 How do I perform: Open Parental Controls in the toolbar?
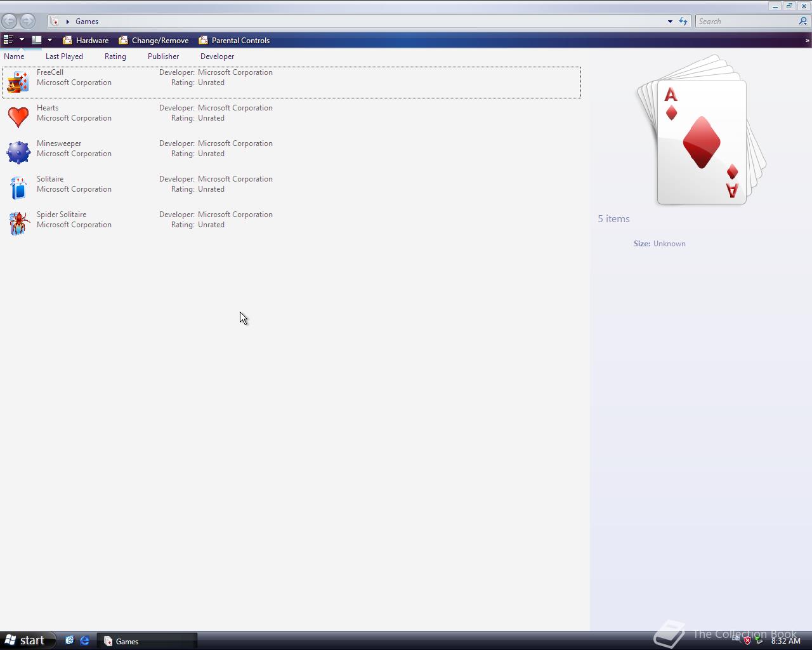coord(234,41)
